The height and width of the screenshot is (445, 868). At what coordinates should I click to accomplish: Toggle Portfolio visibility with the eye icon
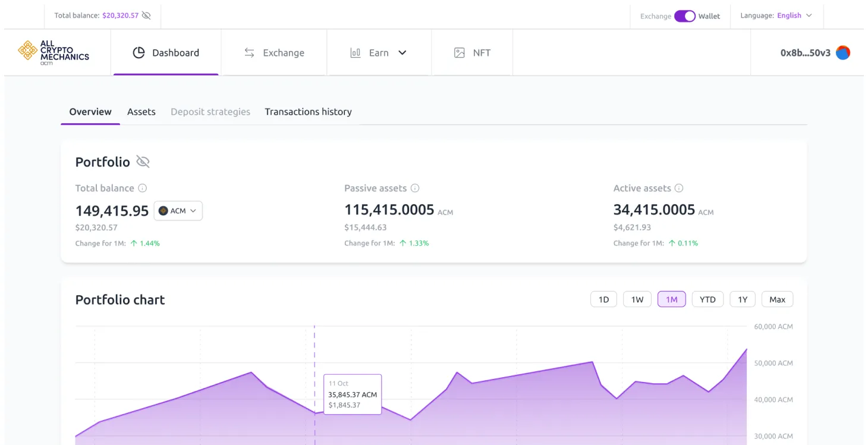[x=143, y=161]
